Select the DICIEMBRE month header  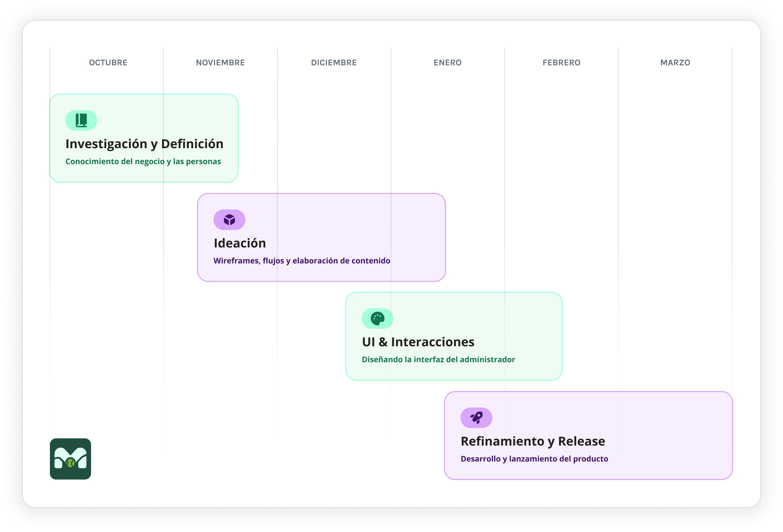pos(334,63)
